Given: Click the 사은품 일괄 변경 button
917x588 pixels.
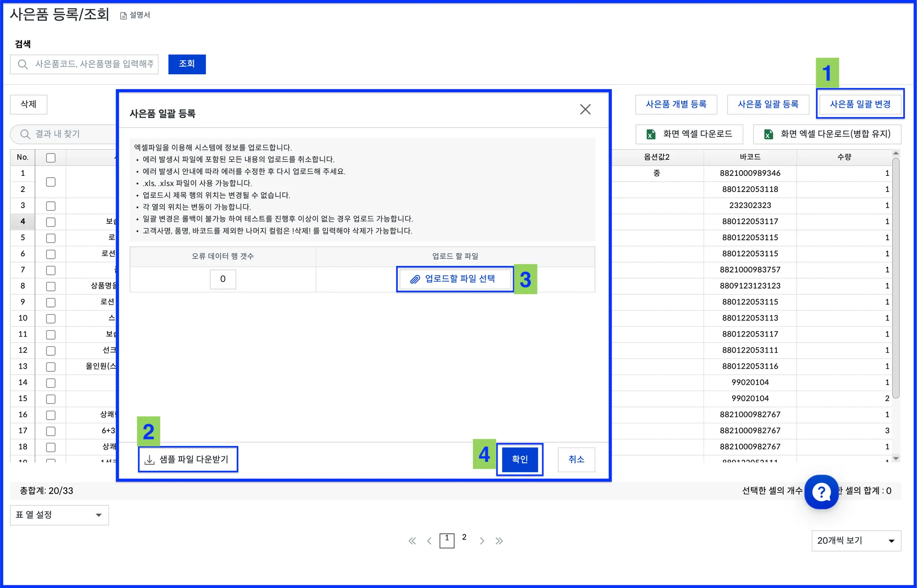Looking at the screenshot, I should (x=860, y=104).
